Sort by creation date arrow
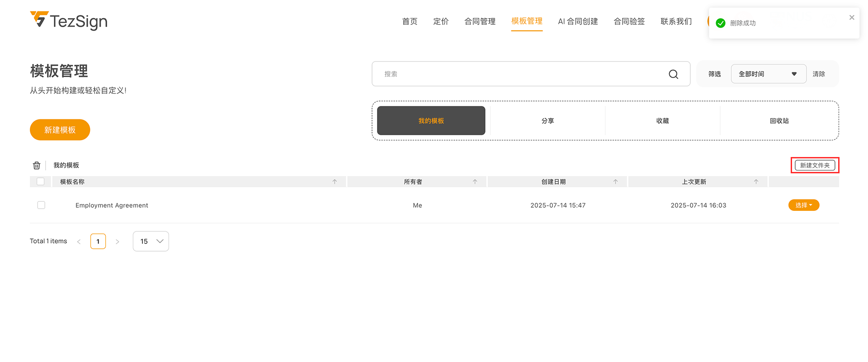The width and height of the screenshot is (868, 362). tap(615, 182)
